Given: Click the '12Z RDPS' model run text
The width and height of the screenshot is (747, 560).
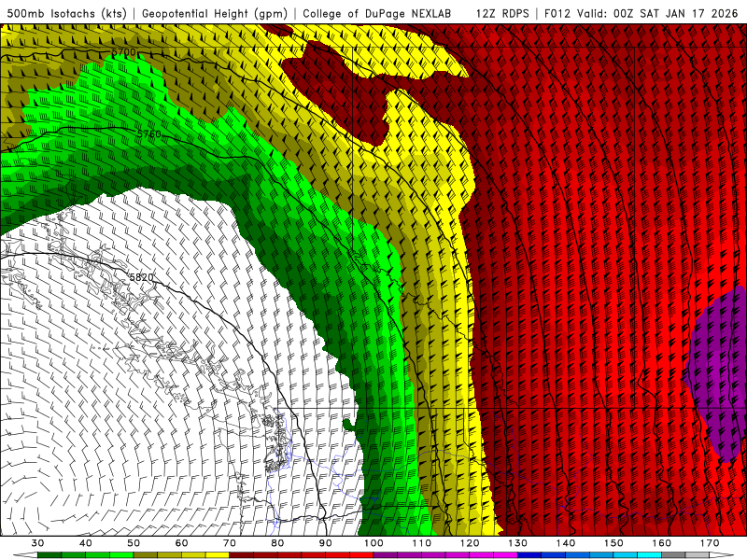Looking at the screenshot, I should coord(502,13).
